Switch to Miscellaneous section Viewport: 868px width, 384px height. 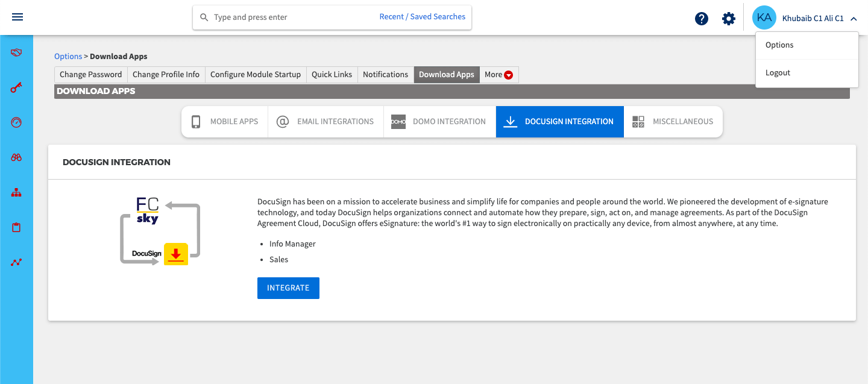[673, 122]
